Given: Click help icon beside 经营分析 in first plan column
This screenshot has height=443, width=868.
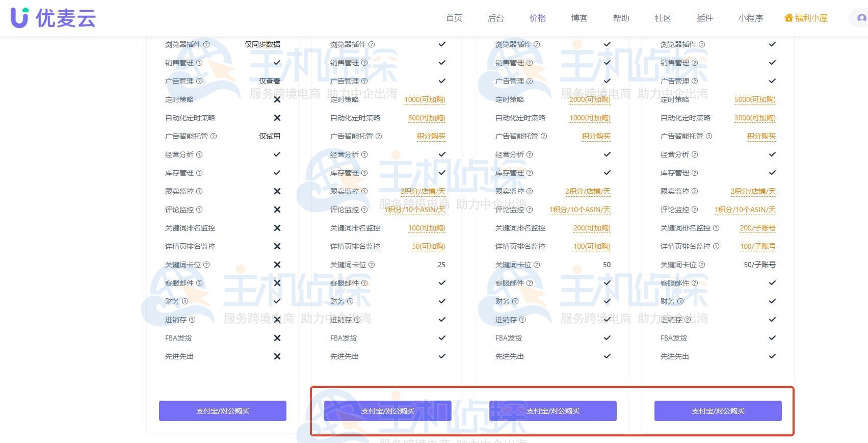Looking at the screenshot, I should tap(199, 154).
